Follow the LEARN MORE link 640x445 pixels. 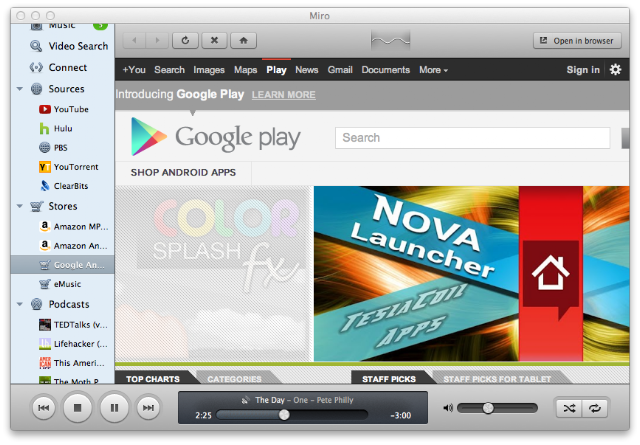coord(284,95)
